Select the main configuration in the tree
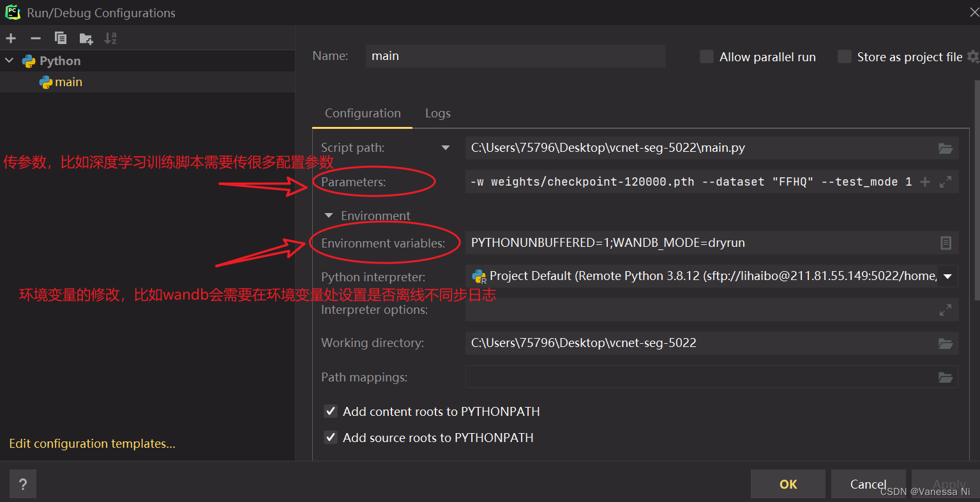Viewport: 980px width, 502px height. click(66, 82)
